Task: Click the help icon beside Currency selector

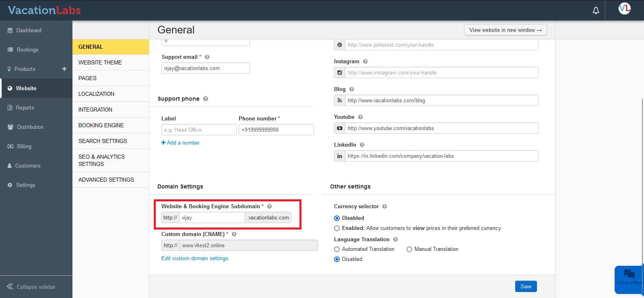Action: pos(384,207)
